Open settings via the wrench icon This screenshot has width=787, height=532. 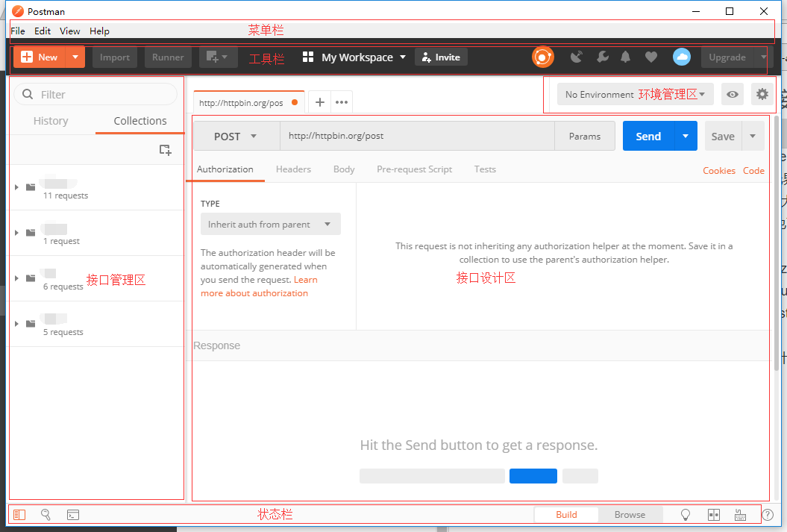pos(602,57)
